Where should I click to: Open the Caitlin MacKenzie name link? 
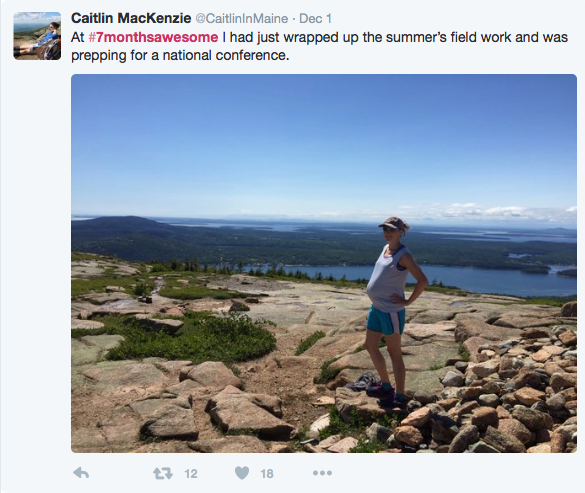[131, 18]
